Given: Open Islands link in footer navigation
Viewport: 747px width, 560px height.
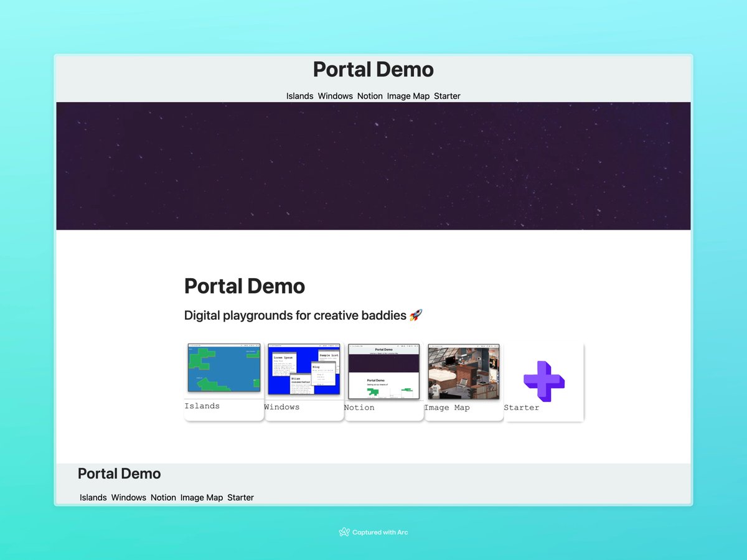Looking at the screenshot, I should point(93,497).
